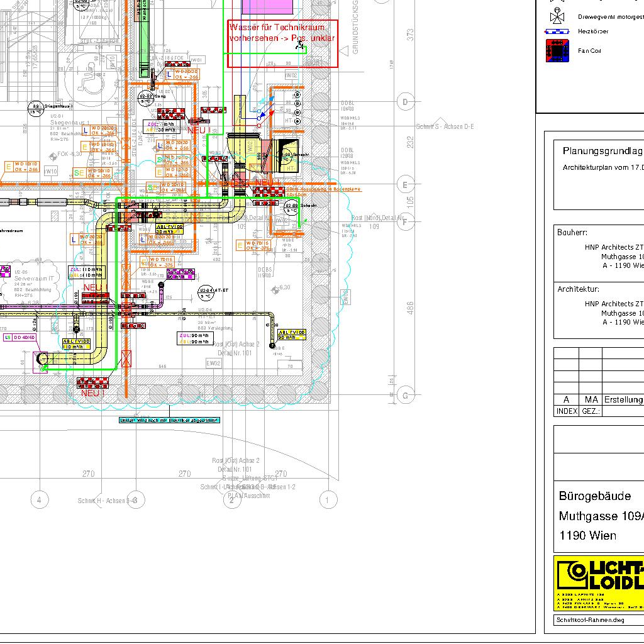Click 'Dreiwegventil motorgest' legend text
The width and height of the screenshot is (644, 644).
(611, 17)
